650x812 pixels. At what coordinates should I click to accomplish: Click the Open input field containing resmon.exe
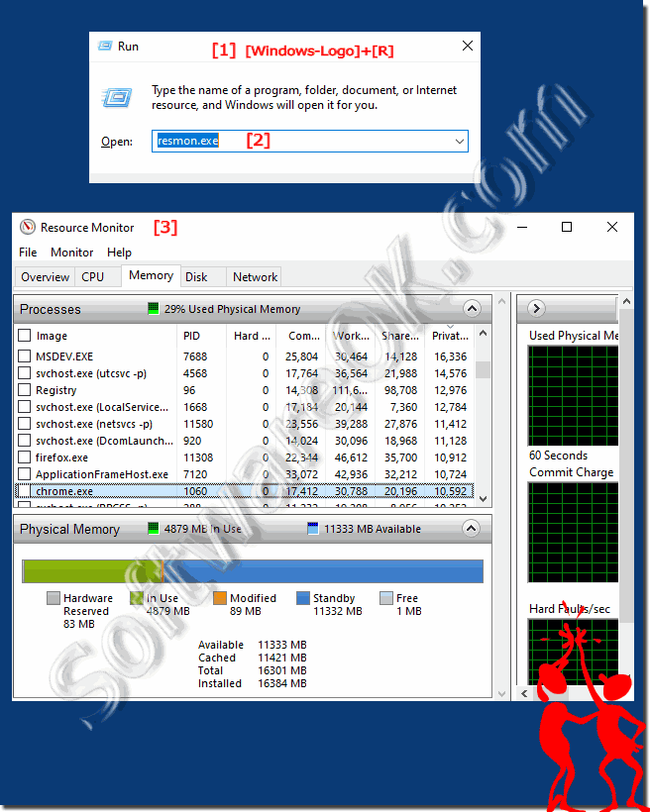[310, 142]
